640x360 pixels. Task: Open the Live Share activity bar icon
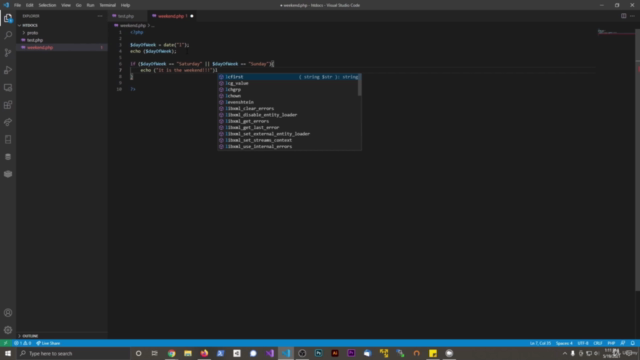[x=8, y=122]
